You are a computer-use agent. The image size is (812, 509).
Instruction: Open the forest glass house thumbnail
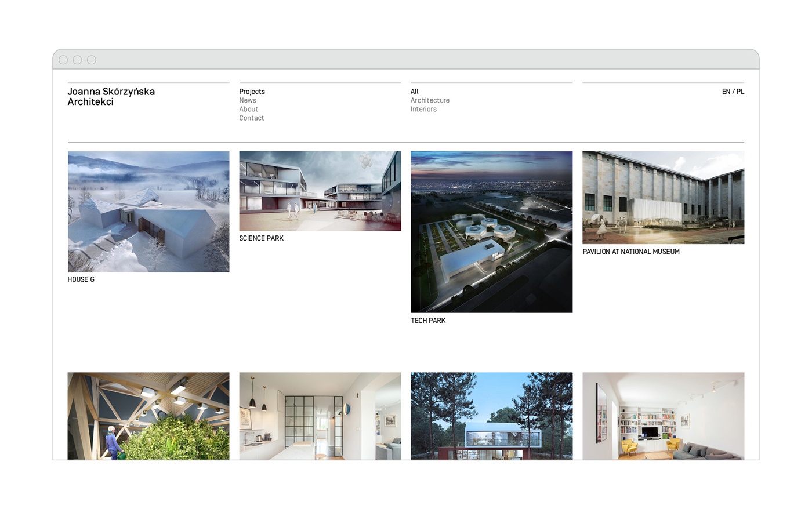(491, 416)
